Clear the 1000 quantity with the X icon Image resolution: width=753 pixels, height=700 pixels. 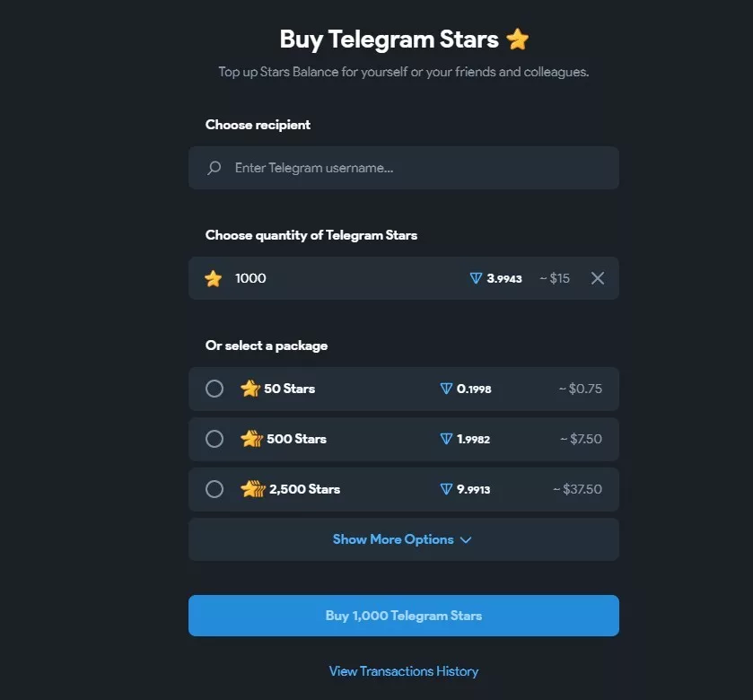598,278
